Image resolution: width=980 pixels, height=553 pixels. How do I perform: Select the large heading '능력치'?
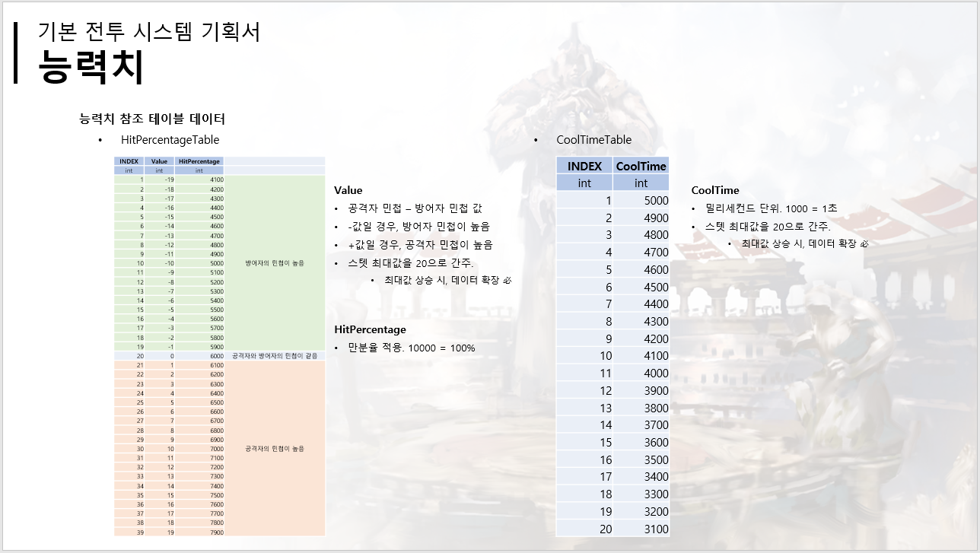(91, 67)
